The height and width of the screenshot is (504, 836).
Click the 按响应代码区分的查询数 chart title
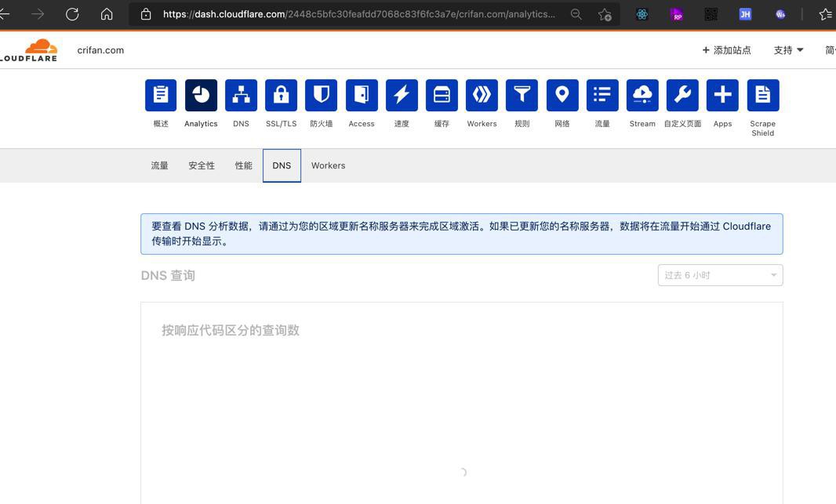[231, 330]
